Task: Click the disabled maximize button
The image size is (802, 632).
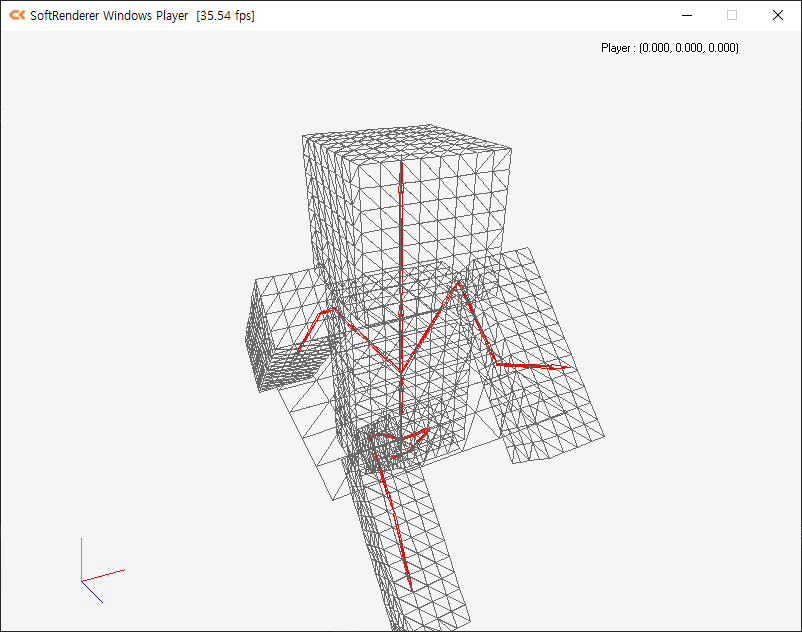Action: [732, 15]
